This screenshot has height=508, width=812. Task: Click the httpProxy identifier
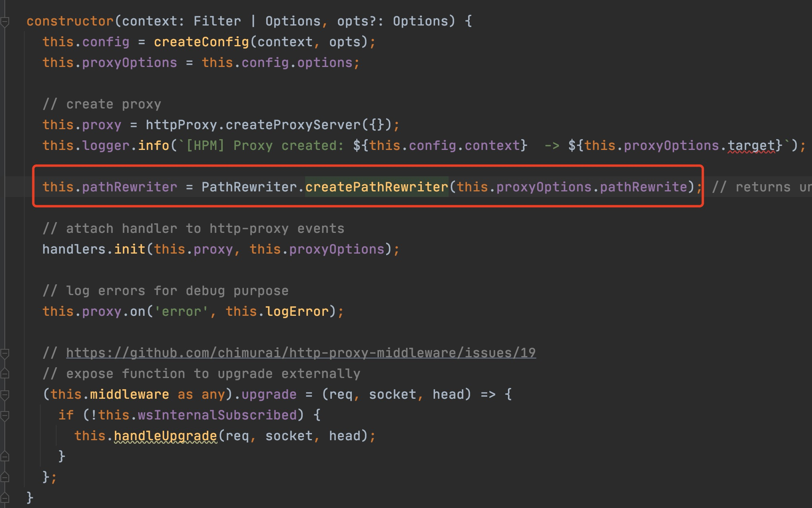point(181,125)
